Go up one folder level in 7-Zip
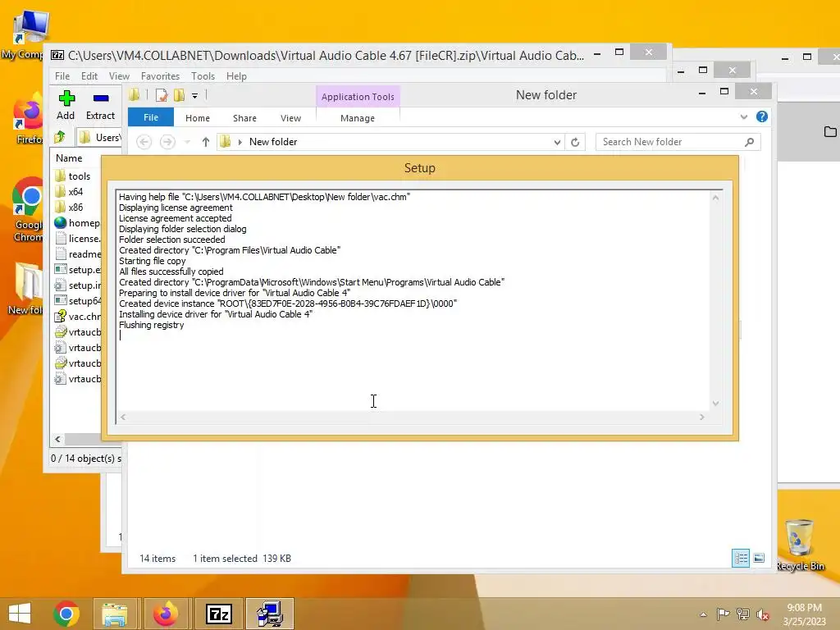The height and width of the screenshot is (630, 840). coord(59,138)
